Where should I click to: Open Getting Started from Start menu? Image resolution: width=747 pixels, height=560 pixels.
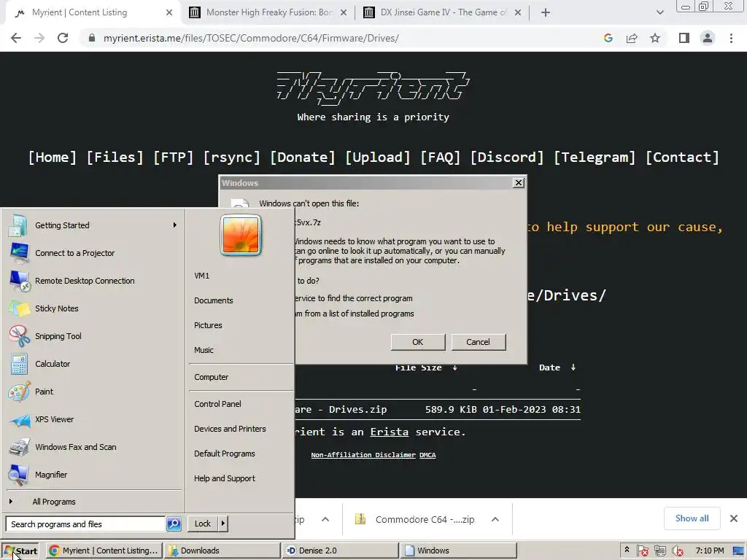click(x=93, y=225)
